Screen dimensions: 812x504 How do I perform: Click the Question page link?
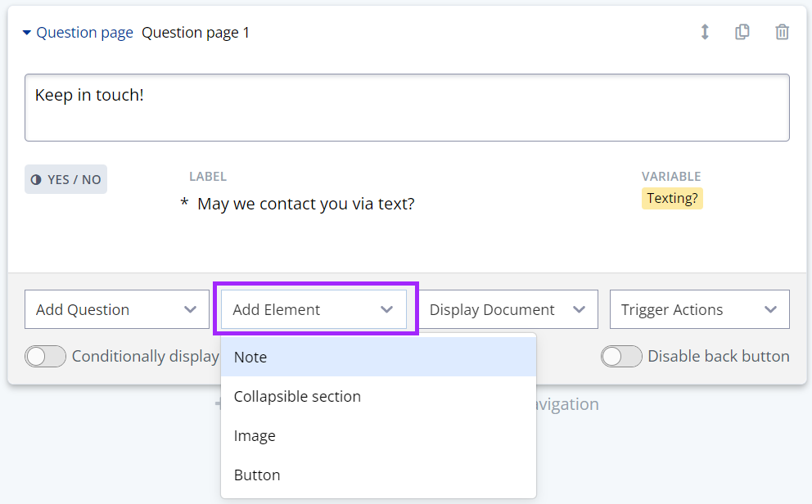pos(84,32)
